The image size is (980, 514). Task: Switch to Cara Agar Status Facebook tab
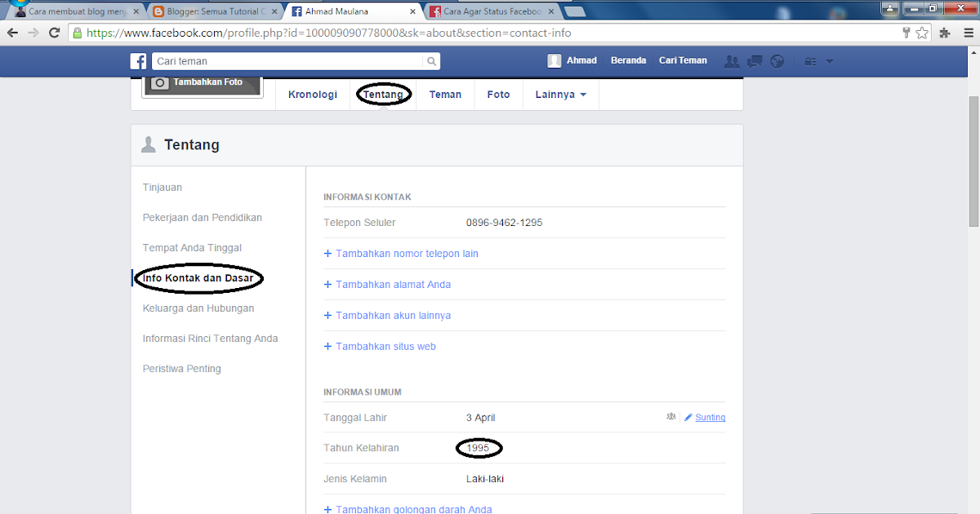[491, 12]
